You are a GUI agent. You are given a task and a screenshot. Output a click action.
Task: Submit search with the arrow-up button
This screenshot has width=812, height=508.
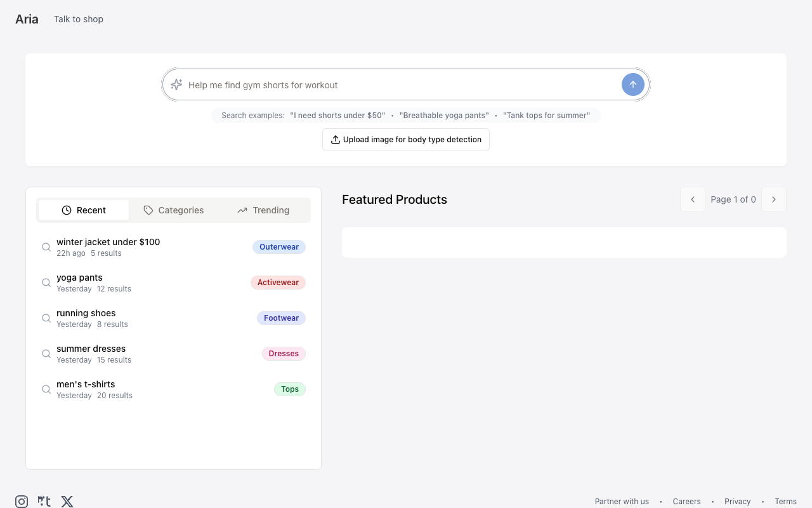coord(633,84)
